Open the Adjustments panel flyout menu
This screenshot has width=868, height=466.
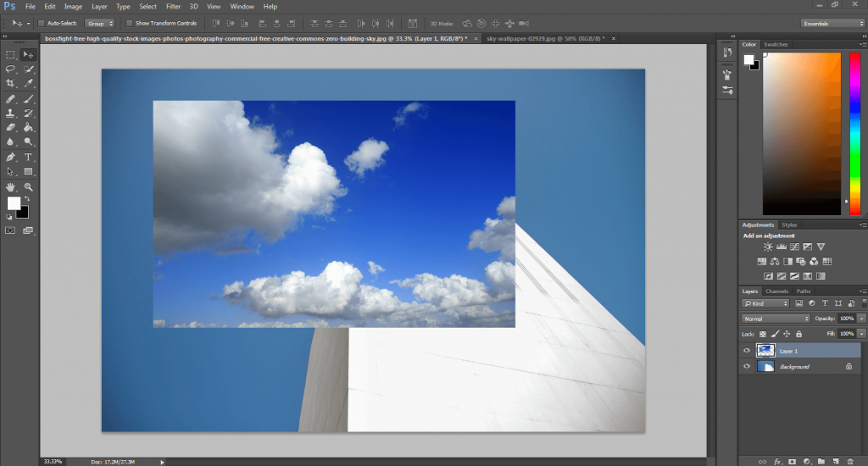pyautogui.click(x=862, y=225)
